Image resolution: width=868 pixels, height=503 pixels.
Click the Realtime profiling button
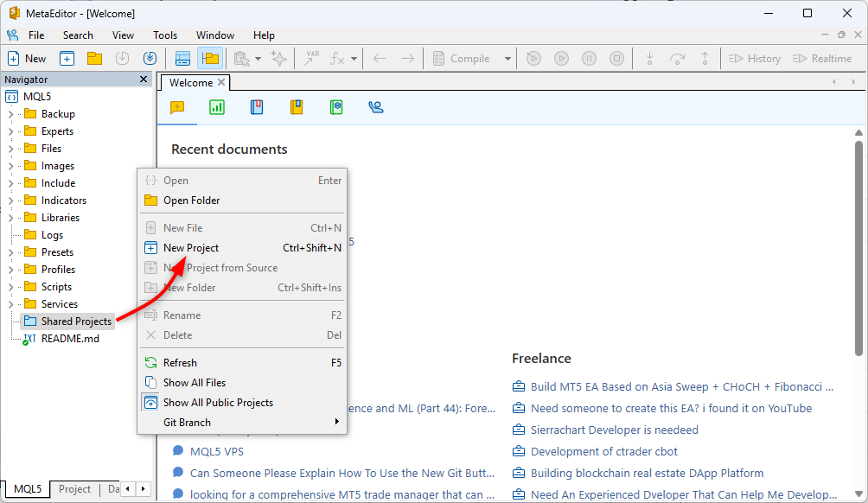pyautogui.click(x=822, y=59)
